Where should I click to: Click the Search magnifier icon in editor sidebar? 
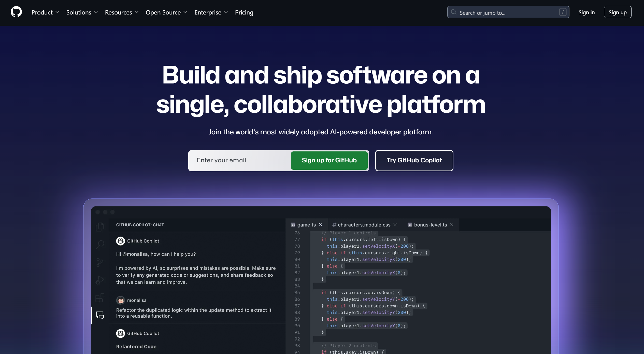point(100,245)
